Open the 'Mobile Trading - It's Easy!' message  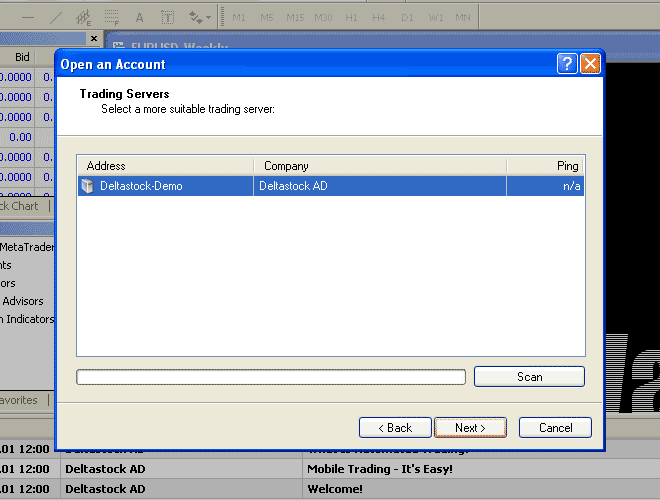380,469
